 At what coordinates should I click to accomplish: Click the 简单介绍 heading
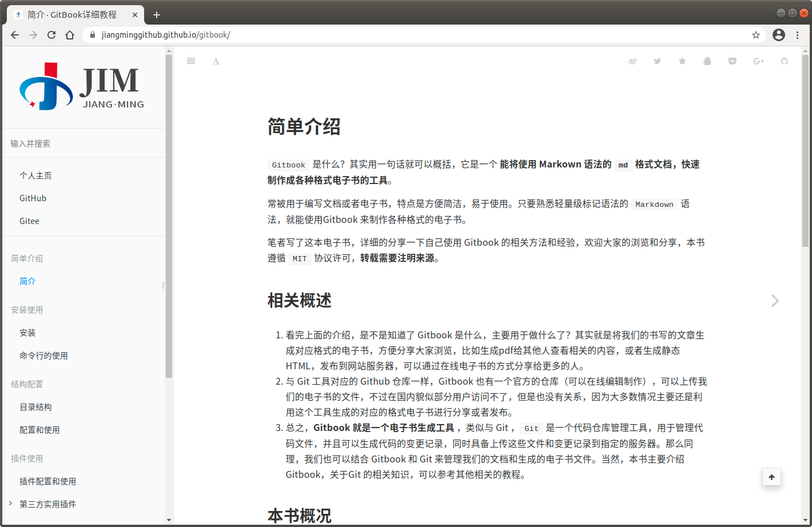pyautogui.click(x=304, y=126)
